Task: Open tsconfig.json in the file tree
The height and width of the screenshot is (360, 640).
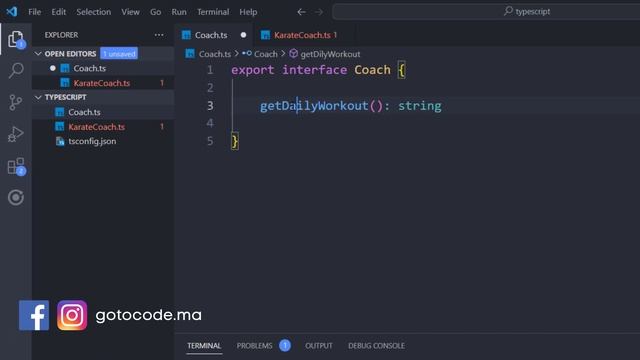Action: coord(103,141)
